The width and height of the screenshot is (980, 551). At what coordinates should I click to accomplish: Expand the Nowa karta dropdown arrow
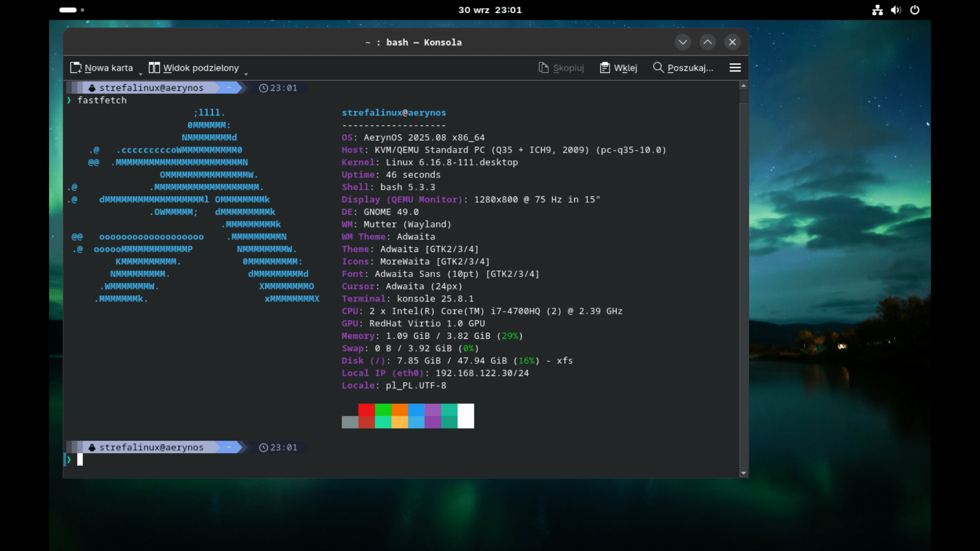(x=141, y=74)
